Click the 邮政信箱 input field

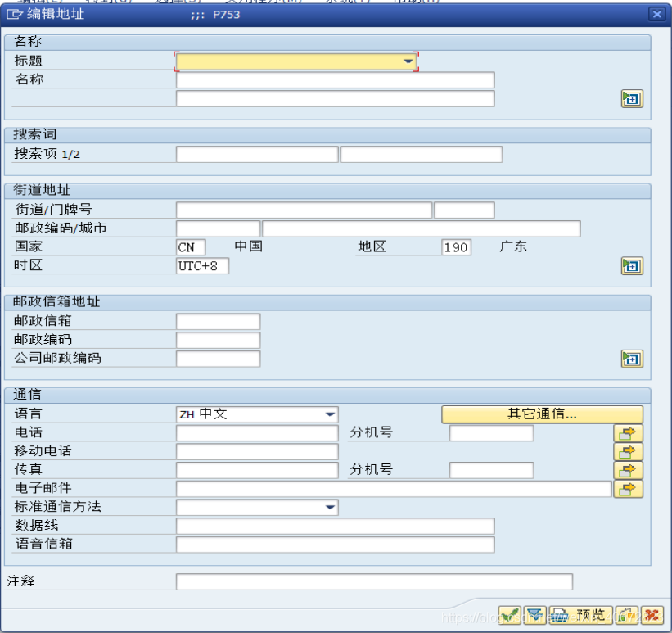[219, 322]
